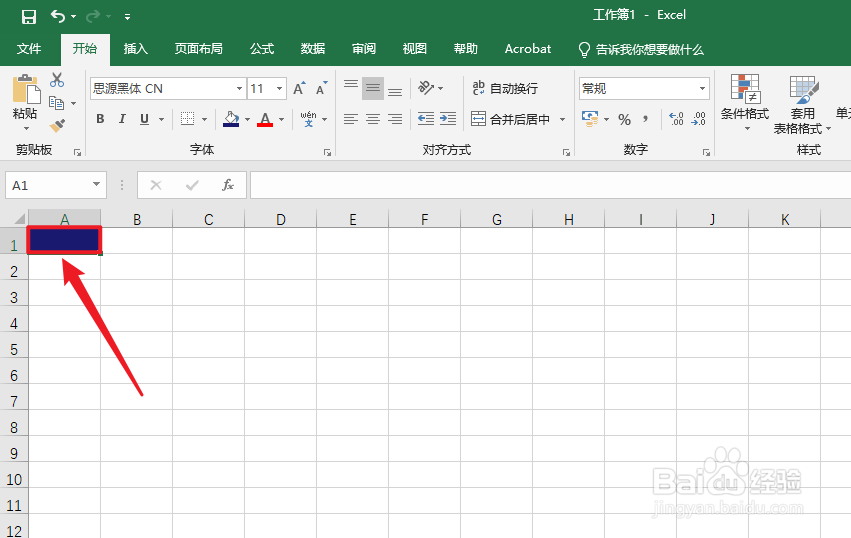The width and height of the screenshot is (851, 538).
Task: Click the wén phonetic guide icon
Action: coord(309,119)
